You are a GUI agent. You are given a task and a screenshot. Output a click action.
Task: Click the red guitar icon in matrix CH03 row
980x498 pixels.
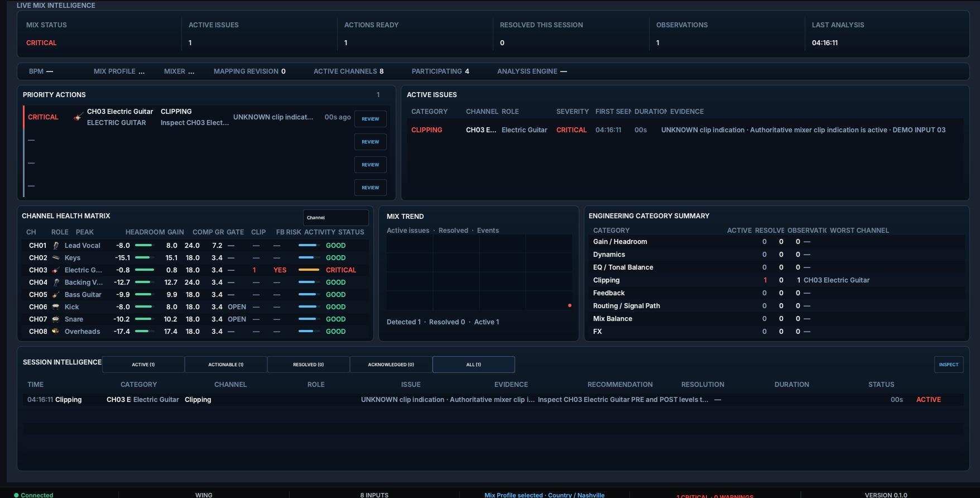click(56, 270)
